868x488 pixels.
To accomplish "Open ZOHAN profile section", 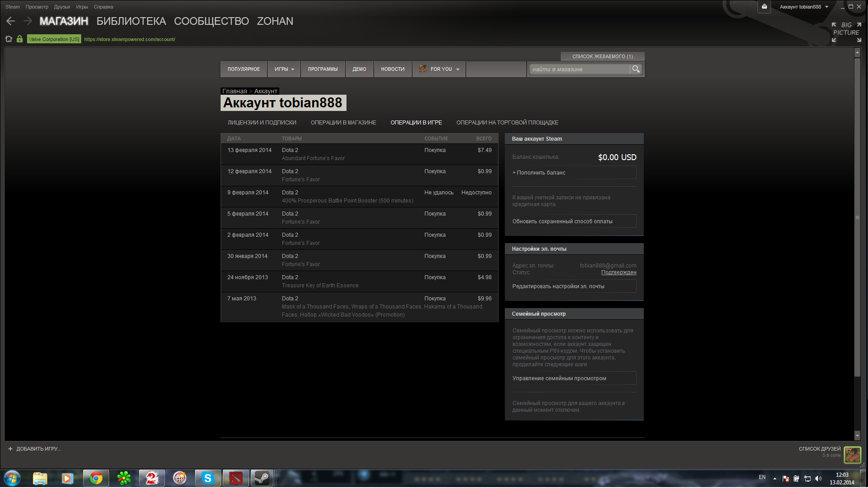I will tap(275, 21).
